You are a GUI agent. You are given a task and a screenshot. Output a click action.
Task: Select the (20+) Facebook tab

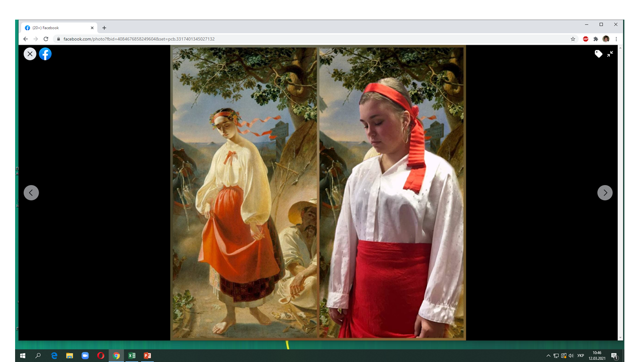(55, 28)
